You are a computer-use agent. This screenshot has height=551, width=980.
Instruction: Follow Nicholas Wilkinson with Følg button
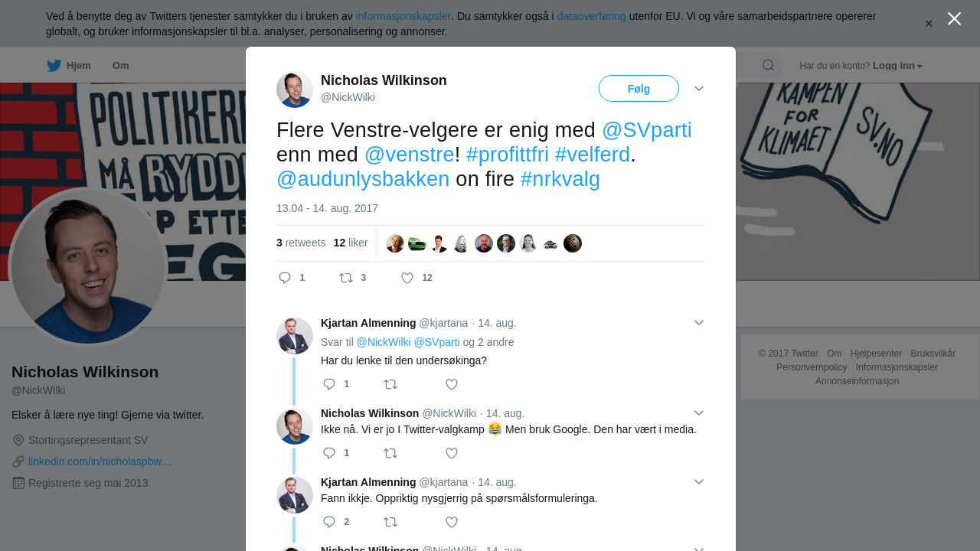639,89
